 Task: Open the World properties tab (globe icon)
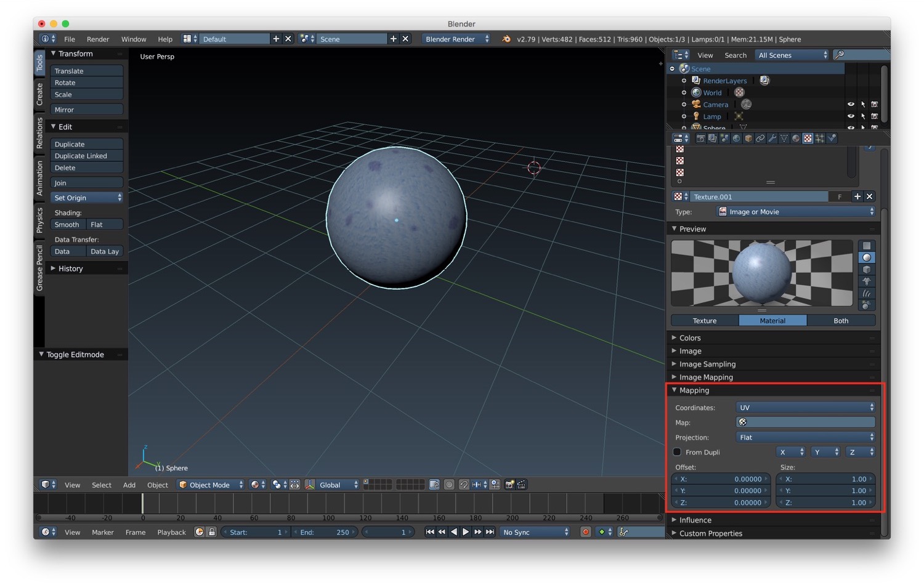736,139
